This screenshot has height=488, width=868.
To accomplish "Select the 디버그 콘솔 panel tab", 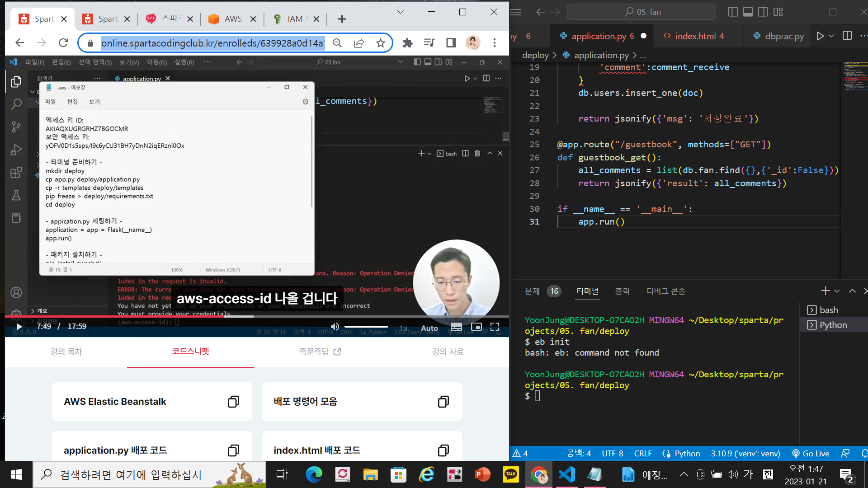I will pos(666,291).
